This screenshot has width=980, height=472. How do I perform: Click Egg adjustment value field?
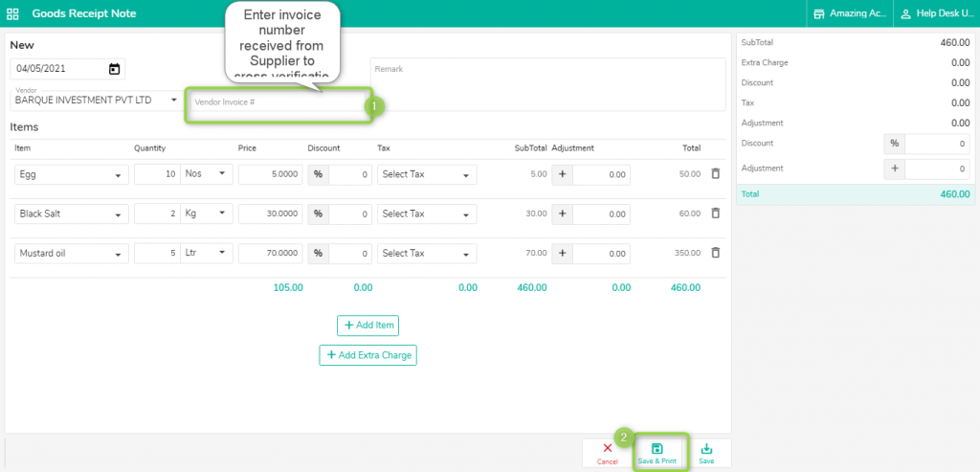pos(601,174)
